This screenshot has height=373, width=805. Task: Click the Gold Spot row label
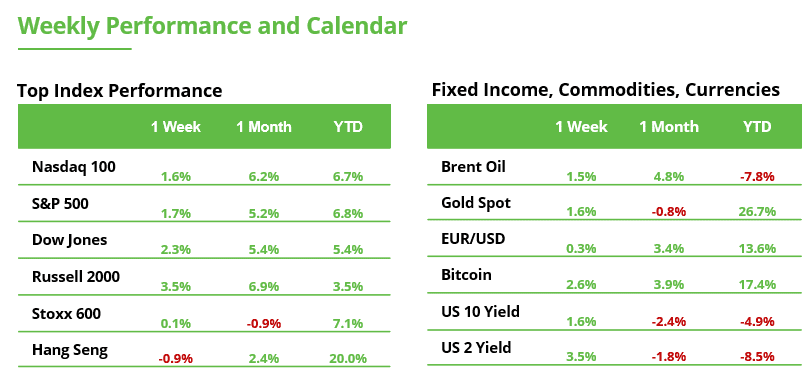pyautogui.click(x=476, y=203)
